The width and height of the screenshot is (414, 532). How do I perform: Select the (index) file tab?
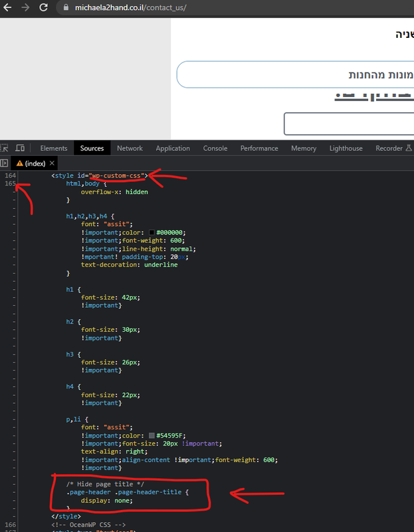(x=35, y=163)
